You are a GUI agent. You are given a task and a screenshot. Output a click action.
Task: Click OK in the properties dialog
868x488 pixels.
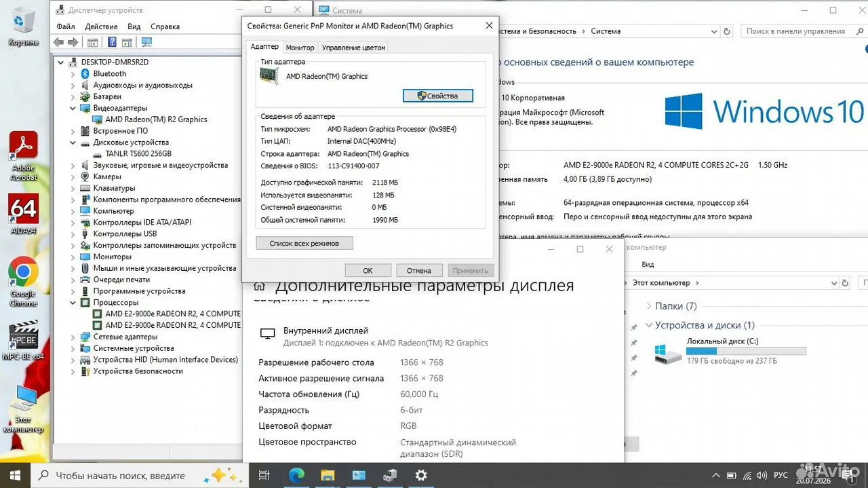click(x=368, y=270)
